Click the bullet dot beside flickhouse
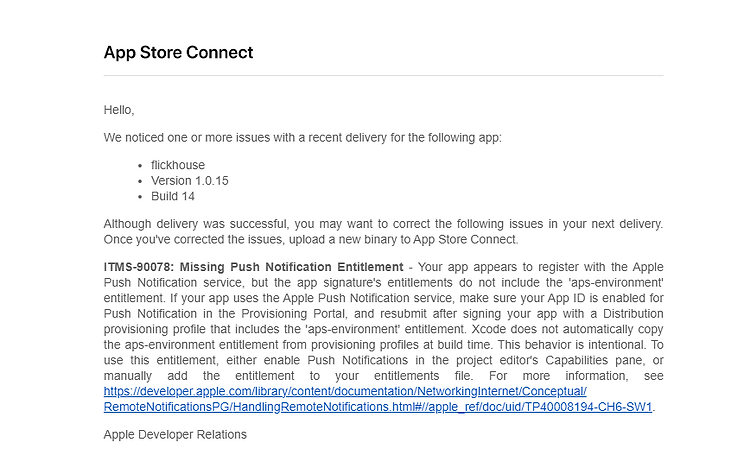 click(x=140, y=166)
